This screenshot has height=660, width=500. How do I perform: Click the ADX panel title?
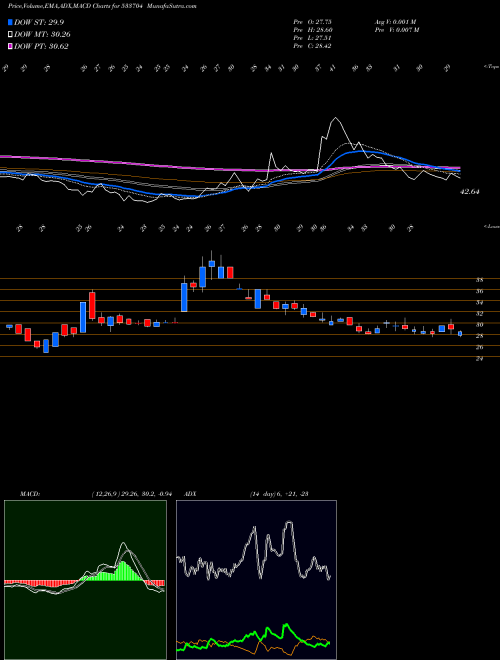click(x=191, y=494)
